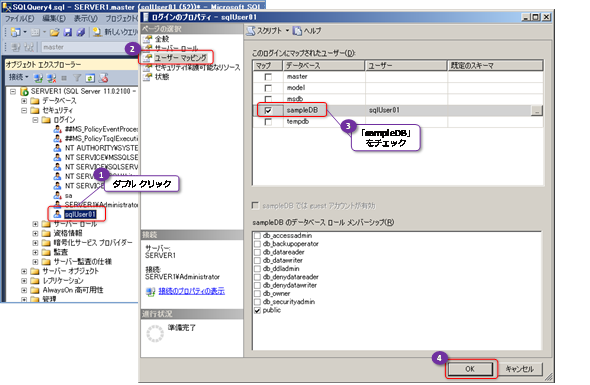Click the データベース column header
The image size is (590, 385).
324,65
